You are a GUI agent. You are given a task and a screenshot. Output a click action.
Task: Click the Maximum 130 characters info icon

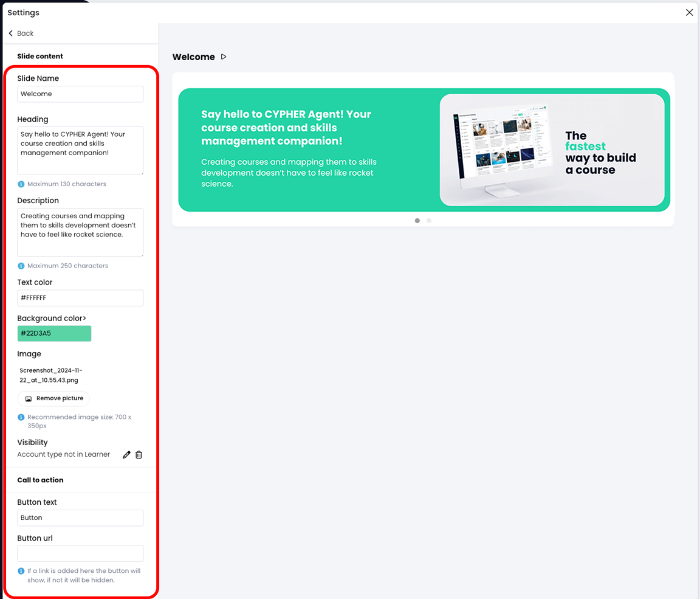coord(21,184)
